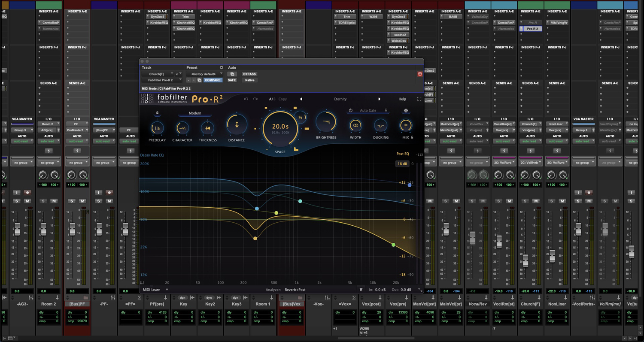
Task: Click the Church[F] volume fader
Action: [x=526, y=260]
